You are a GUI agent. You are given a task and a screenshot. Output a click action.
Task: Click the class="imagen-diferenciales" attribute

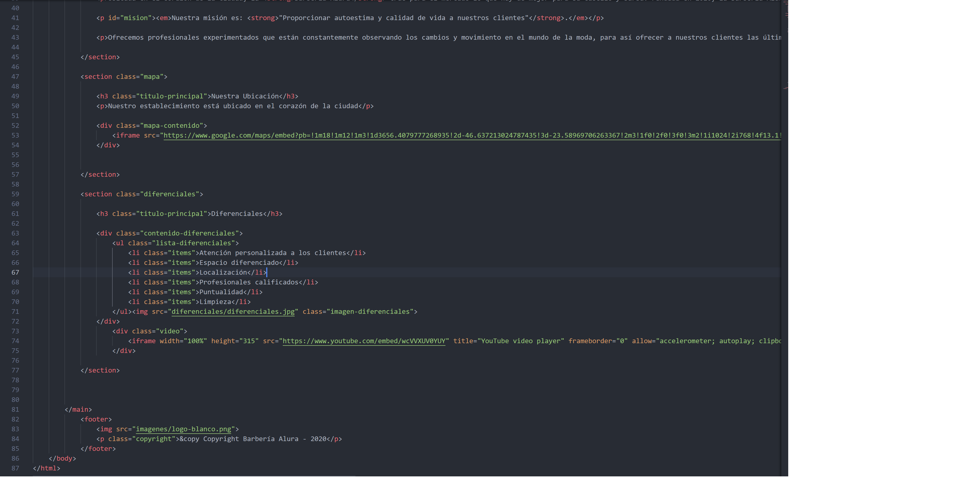(358, 311)
